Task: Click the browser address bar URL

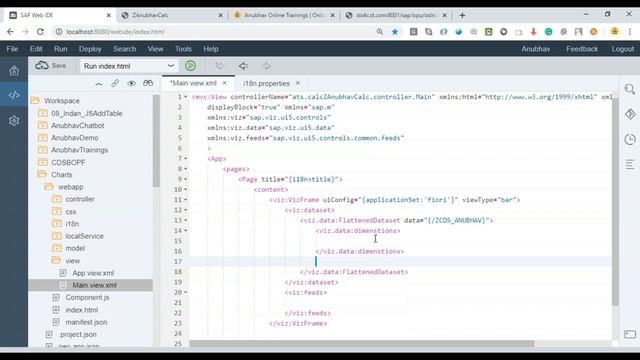Action: (x=115, y=31)
